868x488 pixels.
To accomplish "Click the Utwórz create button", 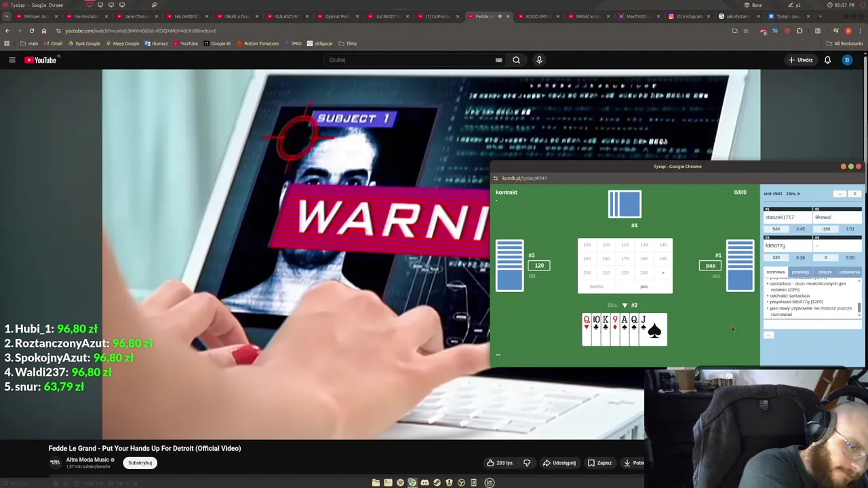I will (800, 60).
